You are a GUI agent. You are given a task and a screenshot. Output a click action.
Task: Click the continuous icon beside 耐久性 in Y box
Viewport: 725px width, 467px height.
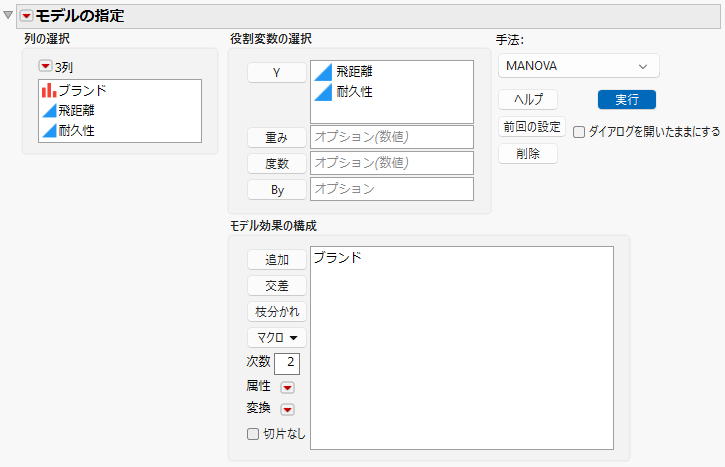click(323, 92)
